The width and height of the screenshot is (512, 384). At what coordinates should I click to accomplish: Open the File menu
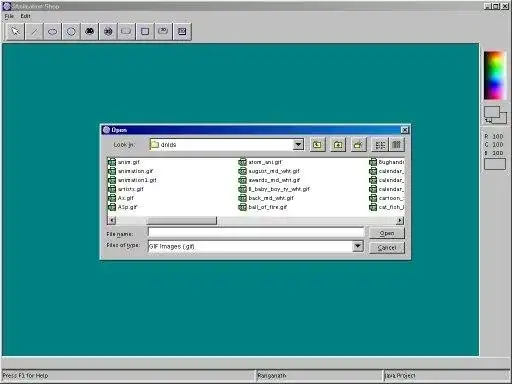coord(9,16)
